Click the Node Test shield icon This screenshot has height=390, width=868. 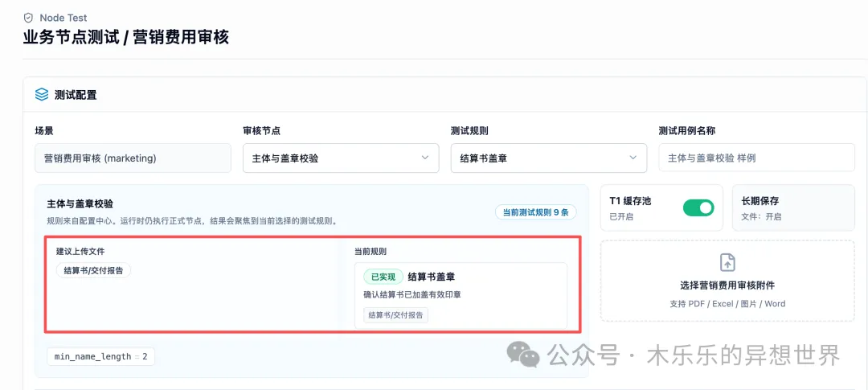click(28, 18)
